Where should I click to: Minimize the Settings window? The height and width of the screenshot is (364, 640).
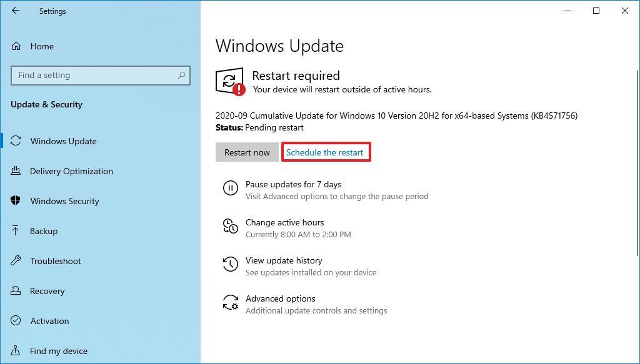(x=567, y=11)
